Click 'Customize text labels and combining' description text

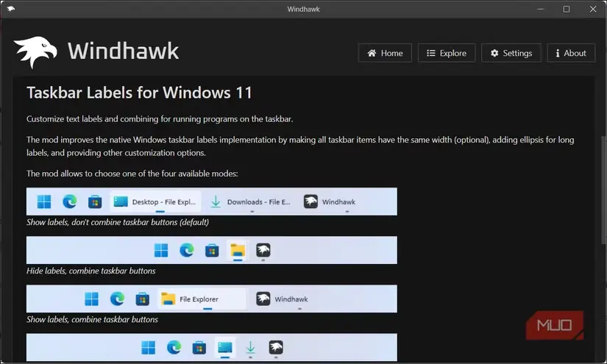[160, 119]
